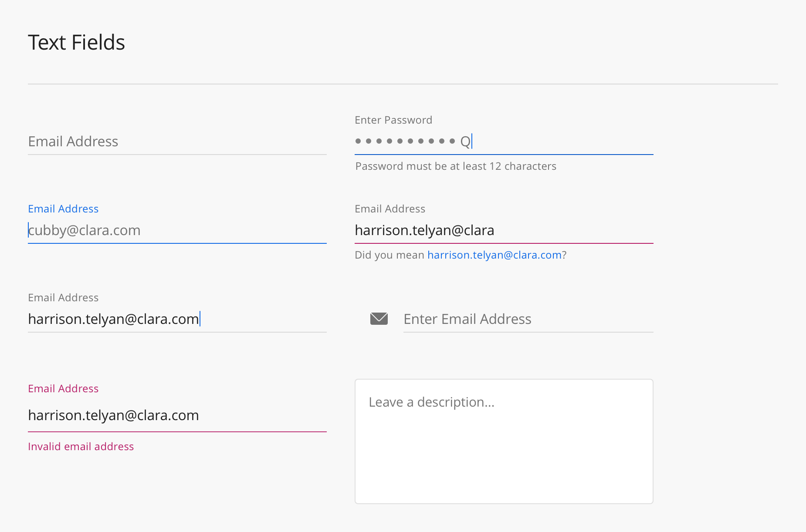
Task: Click the gray Email Address label above harrison.telyan@clara
Action: (389, 209)
